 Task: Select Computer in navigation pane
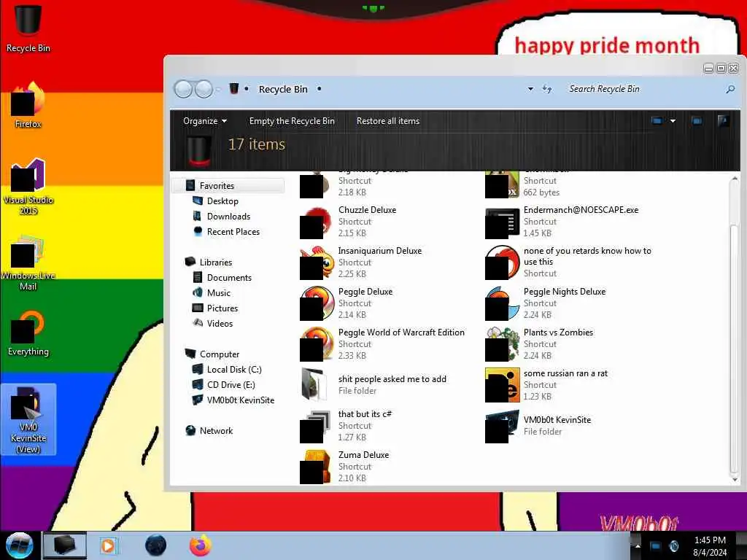tap(219, 354)
